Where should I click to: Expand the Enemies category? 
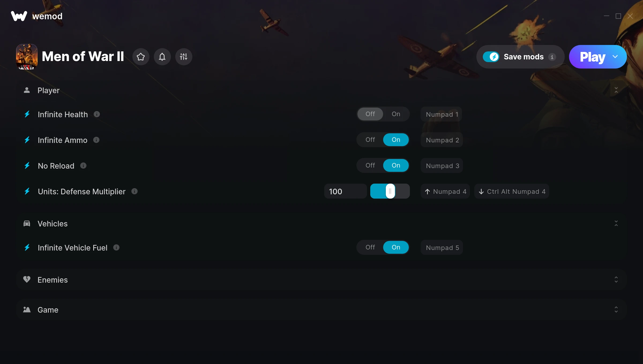pyautogui.click(x=616, y=279)
